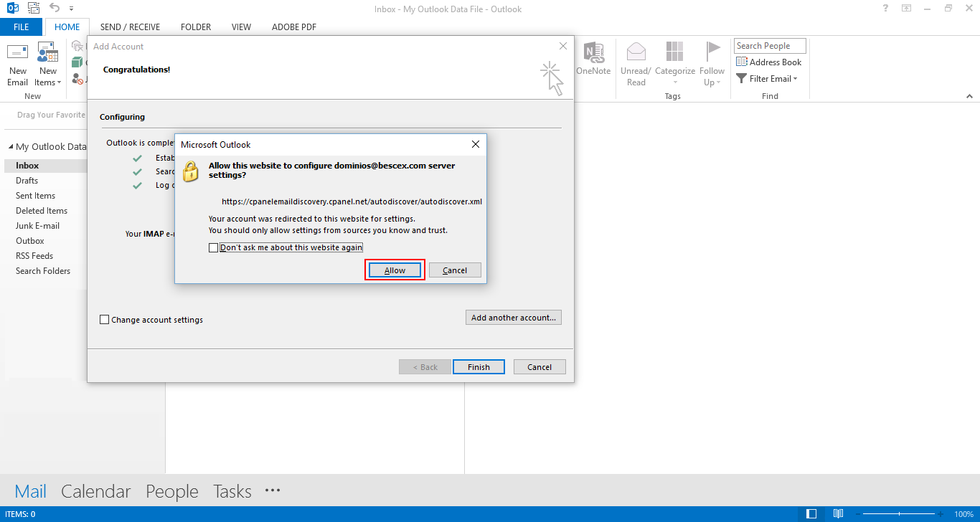Open the Address Book
The width and height of the screenshot is (980, 522).
[x=768, y=62]
